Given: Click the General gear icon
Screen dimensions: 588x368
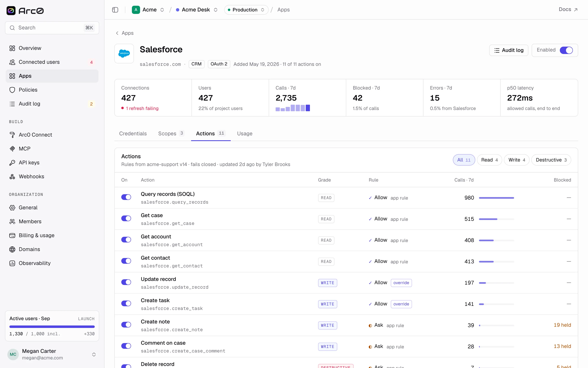Looking at the screenshot, I should click(x=12, y=208).
